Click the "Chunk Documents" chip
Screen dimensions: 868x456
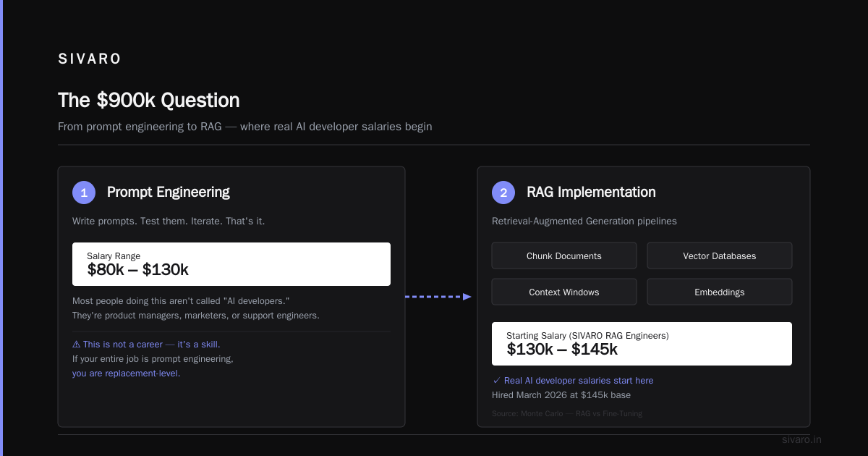tap(564, 256)
